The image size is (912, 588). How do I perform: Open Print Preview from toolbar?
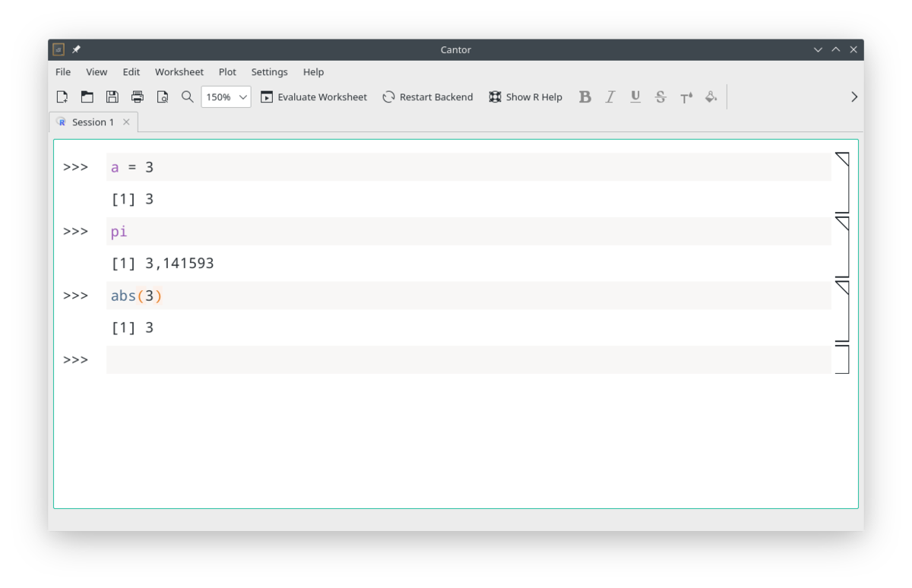pos(162,96)
